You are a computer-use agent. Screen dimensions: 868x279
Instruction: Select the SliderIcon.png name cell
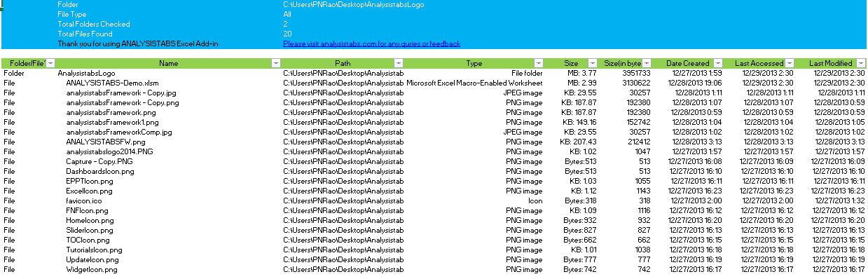tap(90, 230)
